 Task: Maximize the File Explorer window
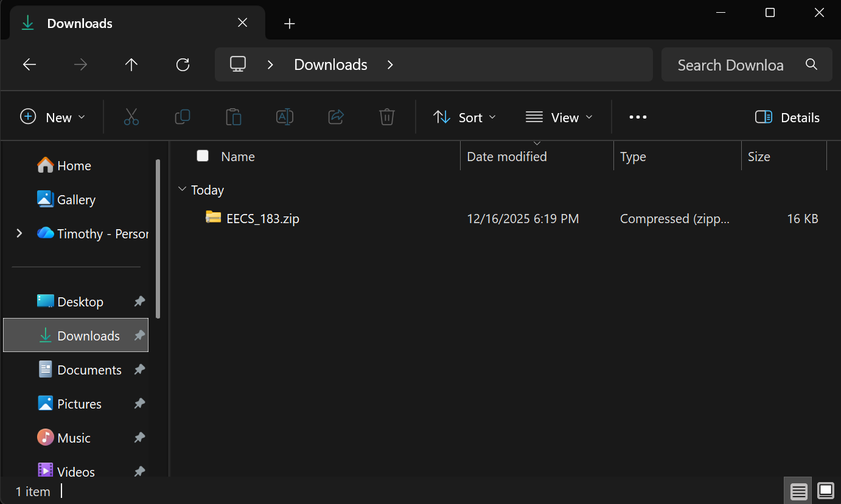click(x=770, y=12)
